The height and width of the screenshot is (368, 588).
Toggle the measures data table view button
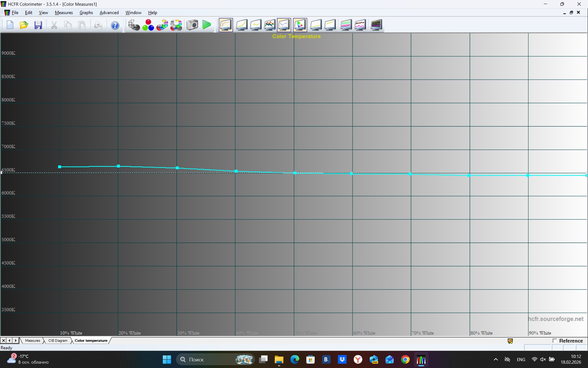(226, 25)
